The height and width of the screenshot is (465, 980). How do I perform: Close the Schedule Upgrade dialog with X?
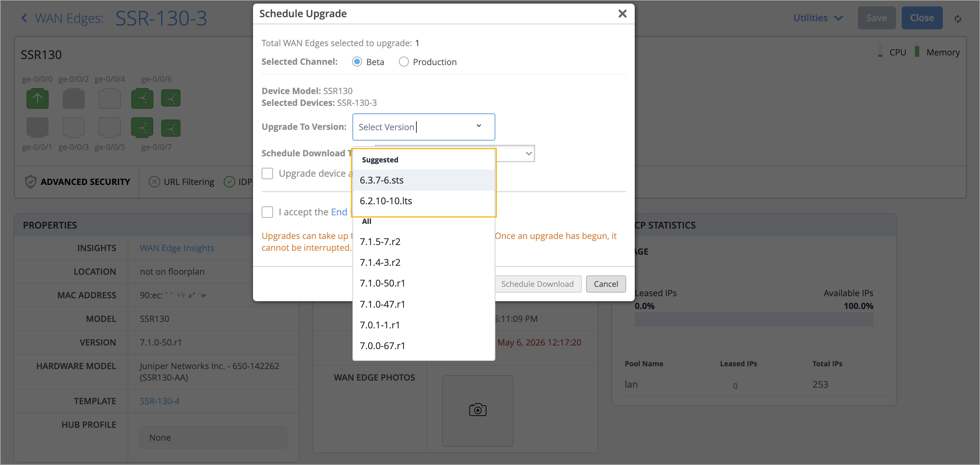tap(622, 14)
